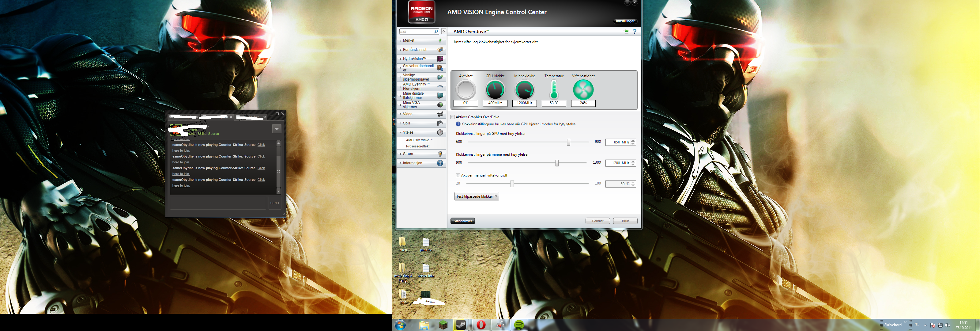Click the network tray icon
Viewport: 980px width, 331px height.
[940, 325]
